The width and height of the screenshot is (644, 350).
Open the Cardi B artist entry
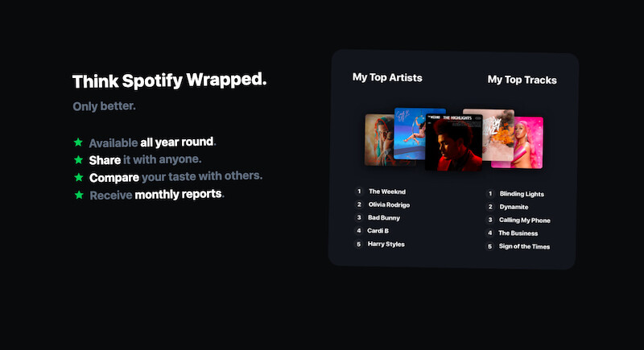click(x=378, y=231)
